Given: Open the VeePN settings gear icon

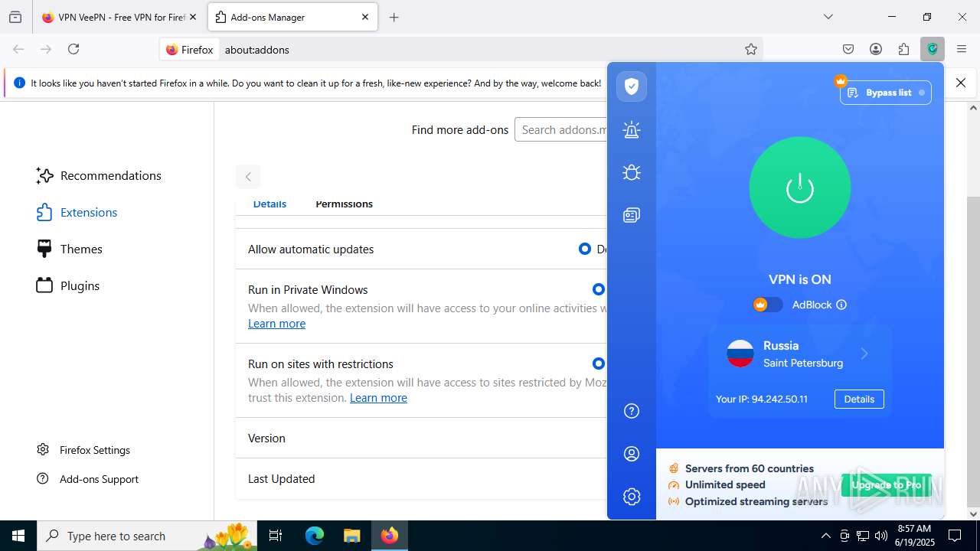Looking at the screenshot, I should coord(632,497).
